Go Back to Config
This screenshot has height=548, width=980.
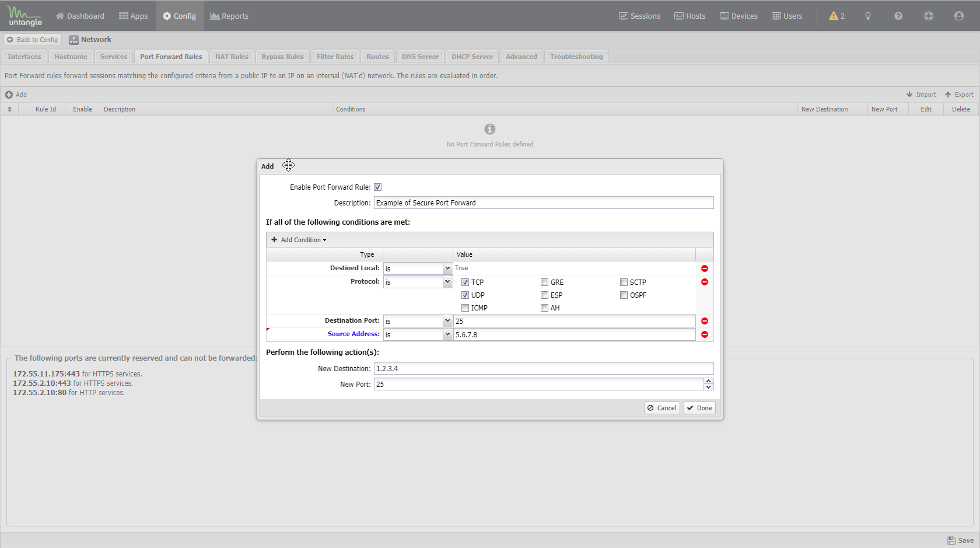[32, 39]
